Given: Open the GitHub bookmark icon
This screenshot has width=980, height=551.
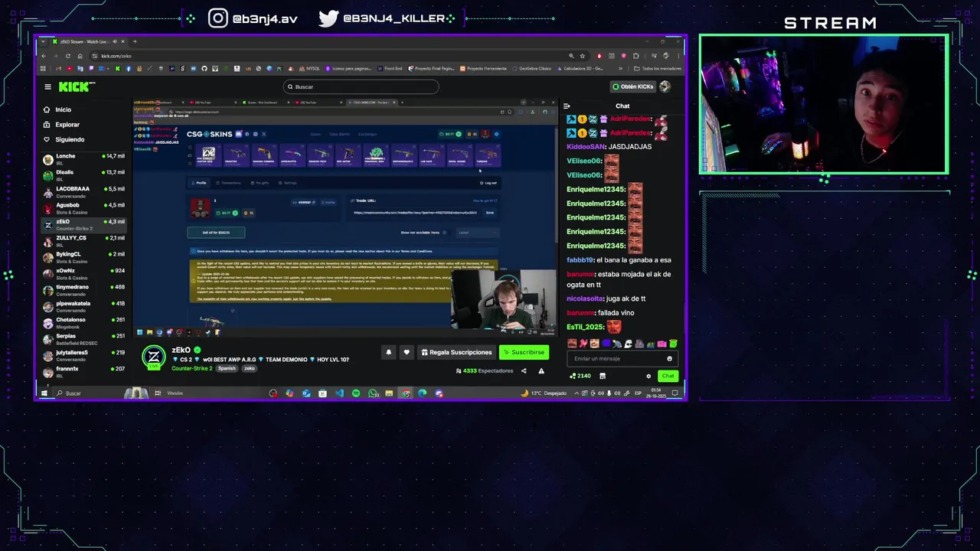Looking at the screenshot, I should tap(204, 68).
